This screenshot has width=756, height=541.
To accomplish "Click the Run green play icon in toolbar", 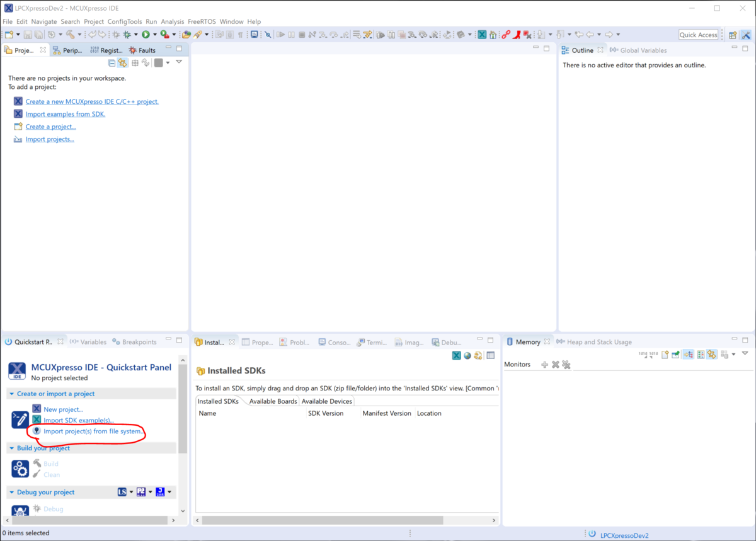I will [x=146, y=35].
